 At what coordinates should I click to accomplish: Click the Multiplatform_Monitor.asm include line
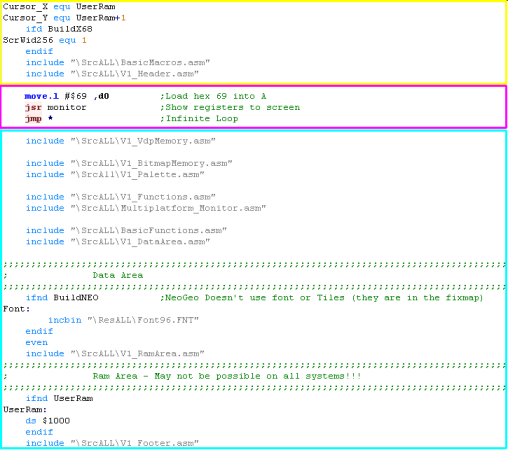coord(146,208)
